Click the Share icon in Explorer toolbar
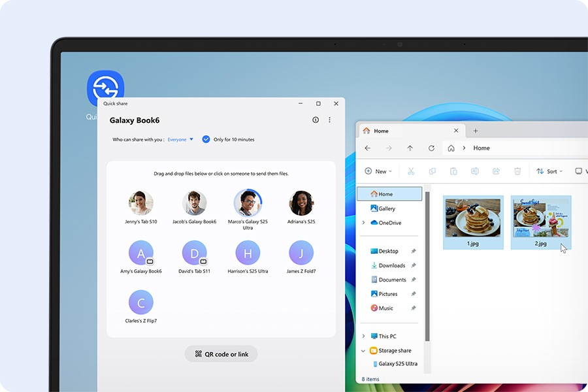Viewport: 588px width, 392px height. click(496, 171)
